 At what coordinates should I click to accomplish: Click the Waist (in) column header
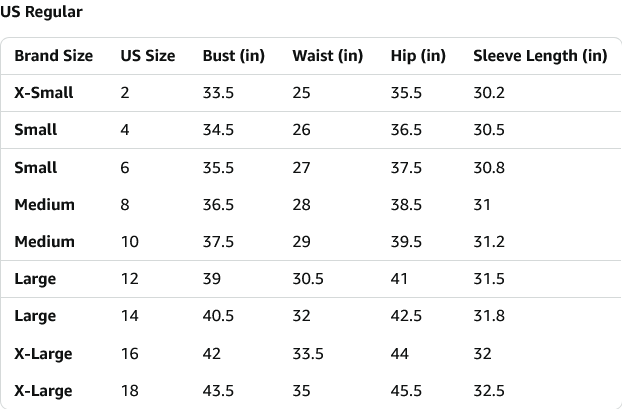click(327, 56)
